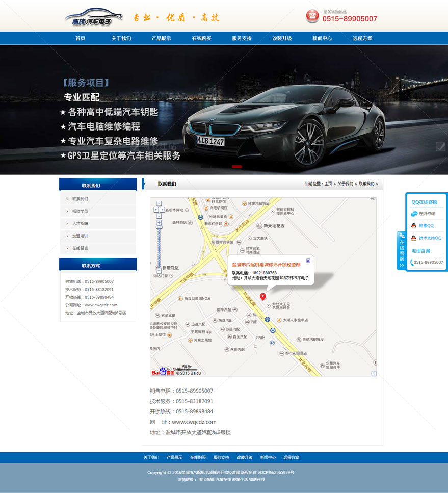Open the 在线咨询 link in service widget
448x493 pixels.
click(427, 214)
